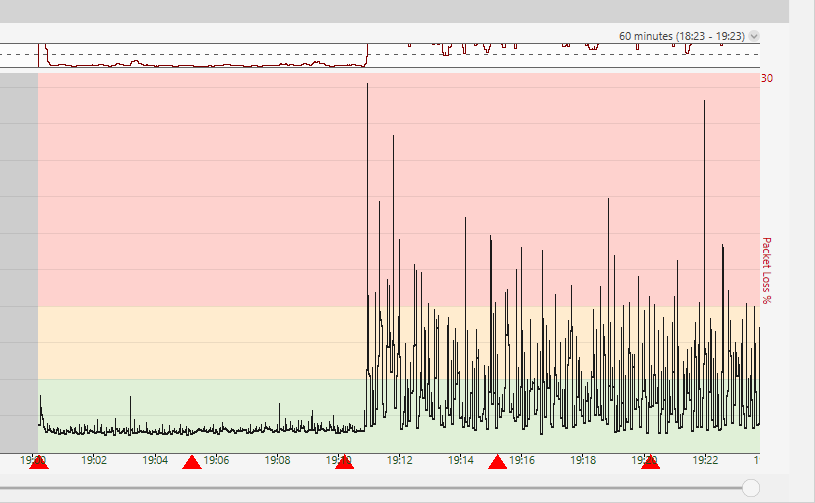Click the red triangle marker near 19:15

[x=497, y=462]
